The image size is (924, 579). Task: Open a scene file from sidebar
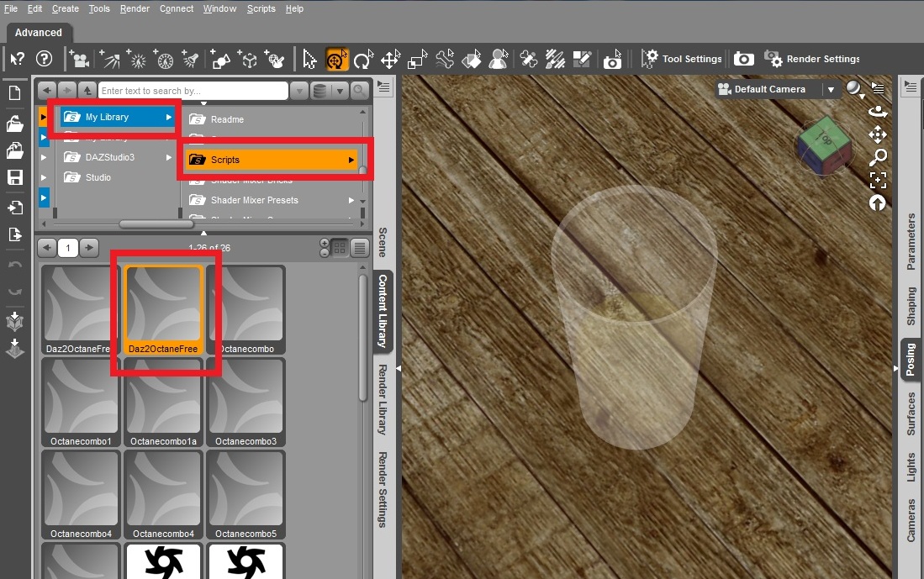(x=15, y=123)
